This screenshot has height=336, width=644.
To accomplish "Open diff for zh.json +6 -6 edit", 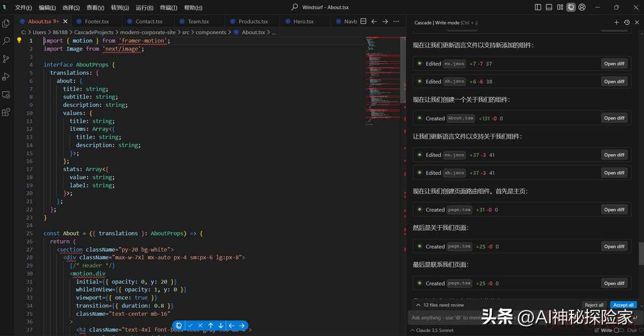I will point(614,81).
